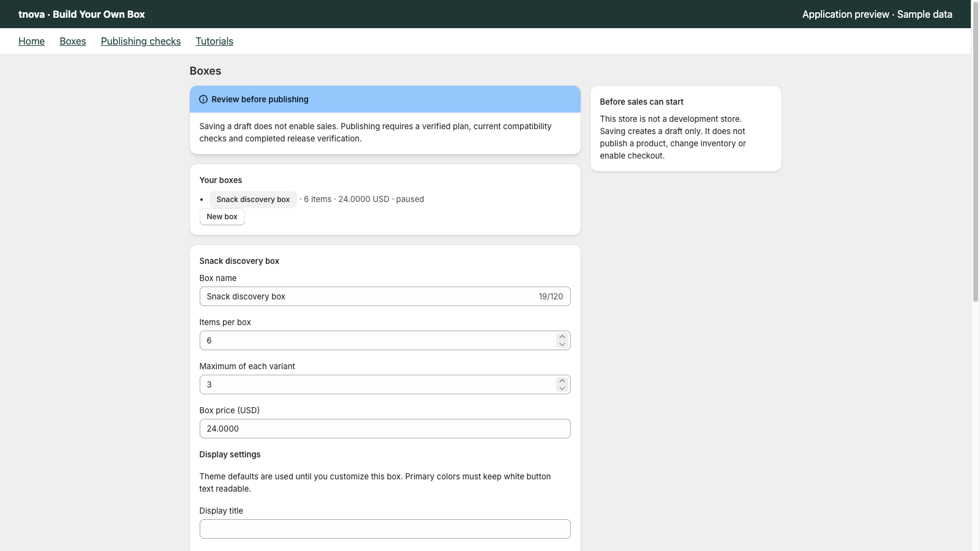Click "Application preview · Sample data" header text

pyautogui.click(x=877, y=14)
